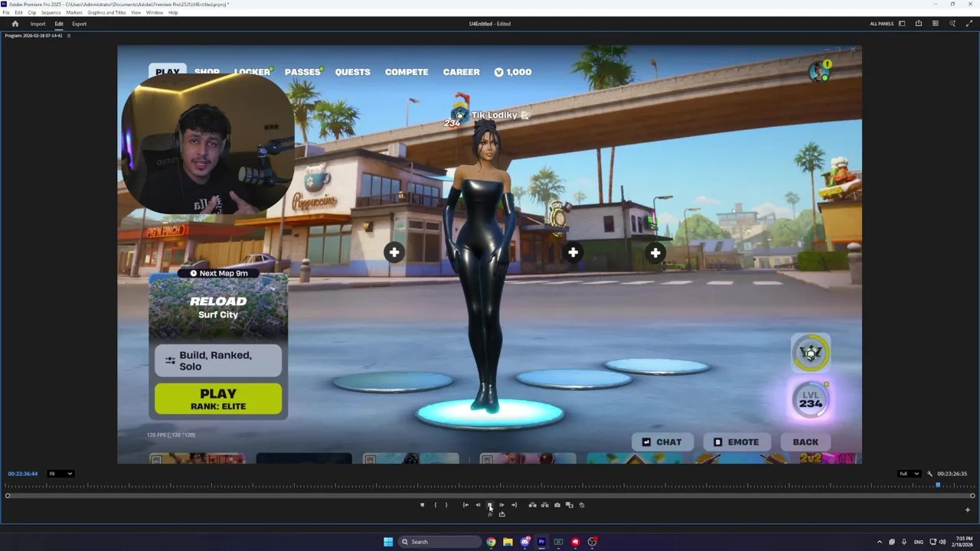Image resolution: width=980 pixels, height=551 pixels.
Task: Click the export icon below transport controls
Action: pyautogui.click(x=501, y=514)
